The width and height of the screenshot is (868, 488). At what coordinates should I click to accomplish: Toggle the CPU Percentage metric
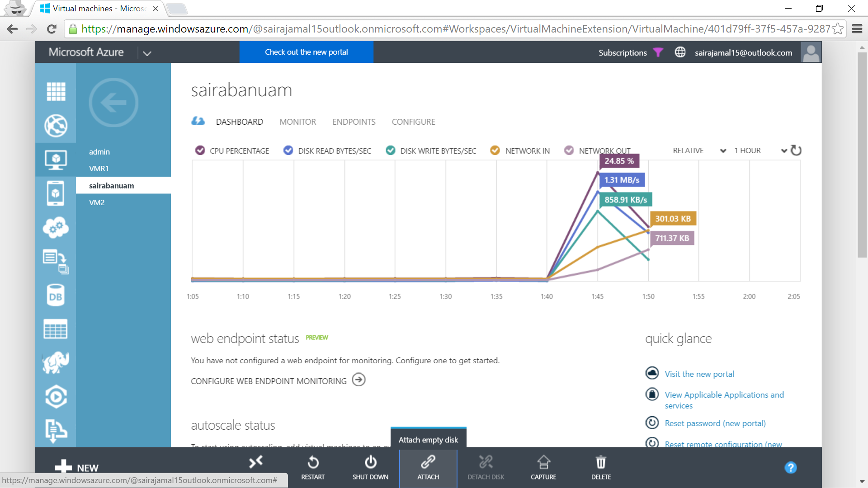[x=200, y=150]
